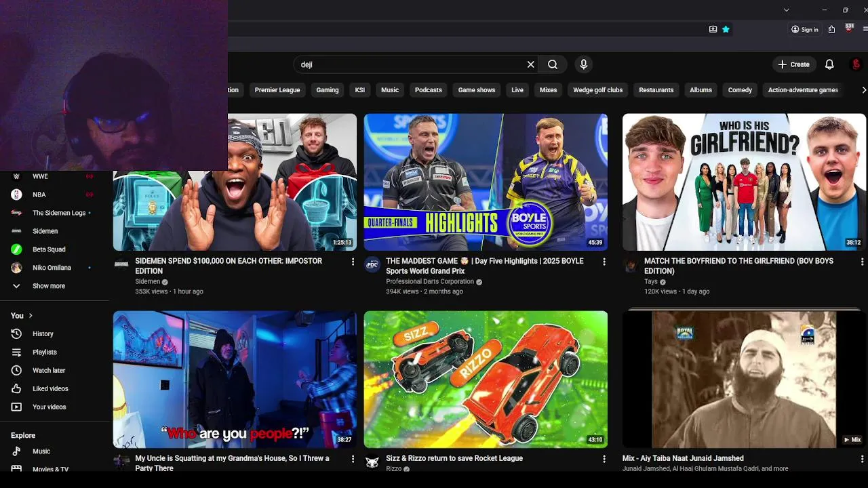Expand the You section chevron
Screen dimensions: 868x488
click(x=31, y=315)
